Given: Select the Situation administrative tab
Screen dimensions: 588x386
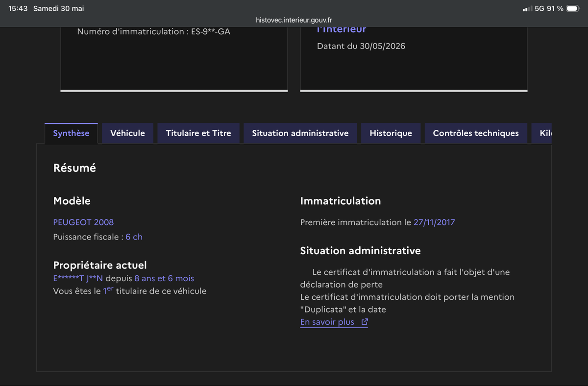Looking at the screenshot, I should (x=300, y=133).
